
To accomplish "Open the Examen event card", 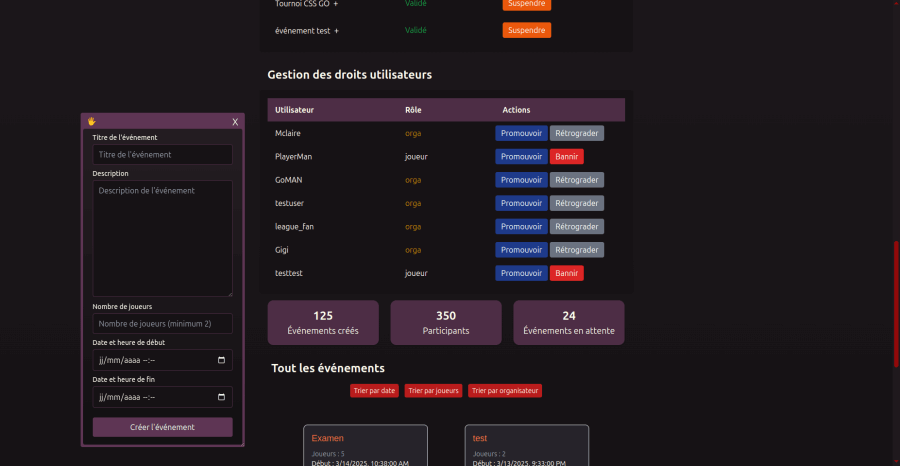I will (365, 445).
